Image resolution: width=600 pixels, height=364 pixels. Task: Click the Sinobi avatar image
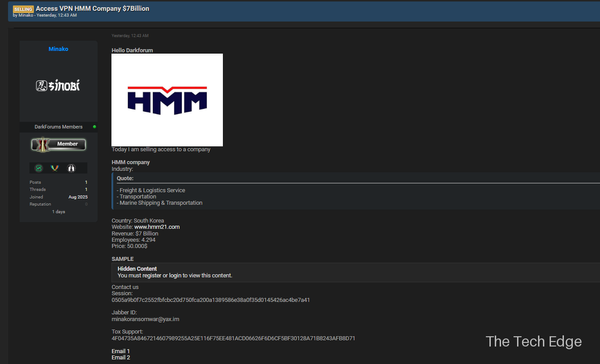[x=58, y=86]
